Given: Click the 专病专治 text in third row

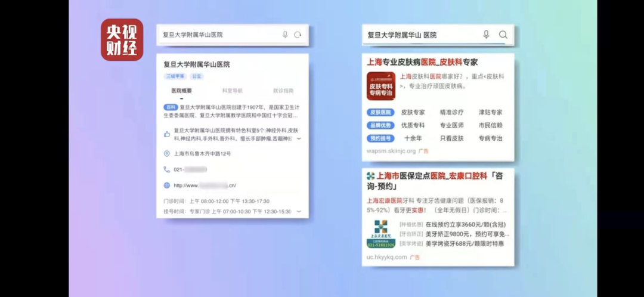Looking at the screenshot, I should click(490, 138).
